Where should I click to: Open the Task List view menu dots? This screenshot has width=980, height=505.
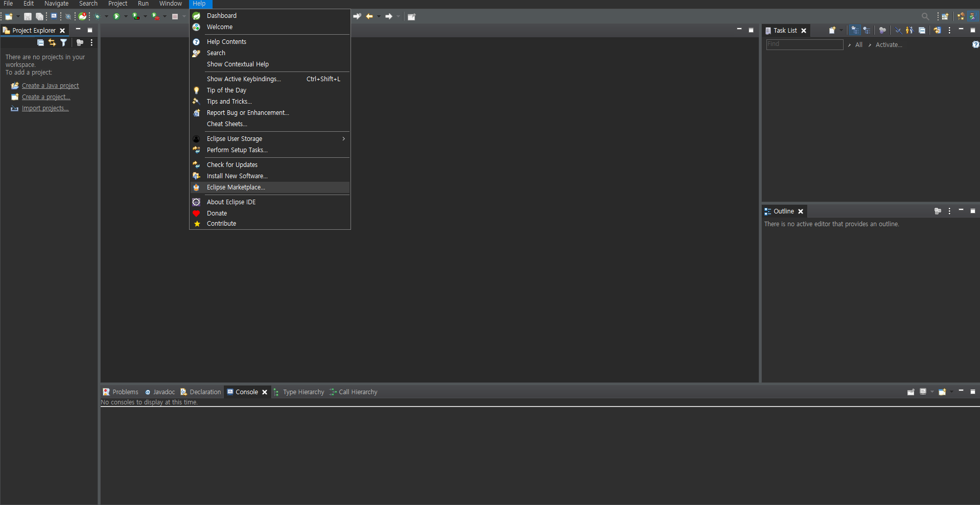click(x=949, y=30)
